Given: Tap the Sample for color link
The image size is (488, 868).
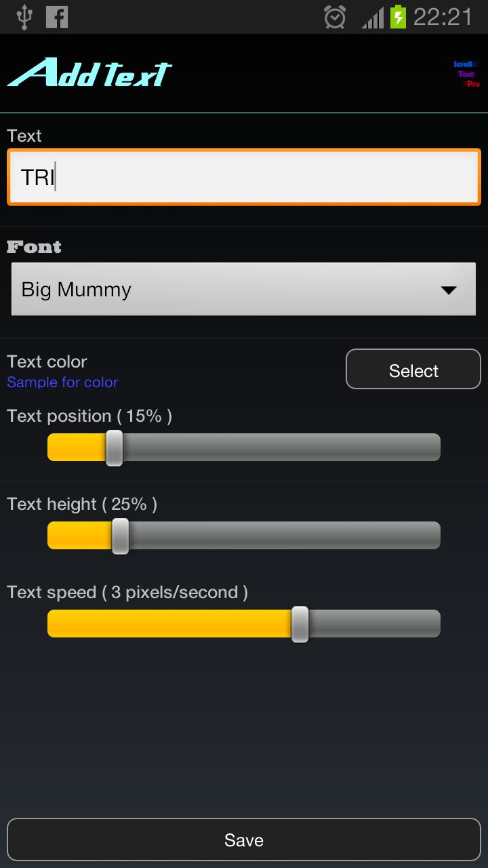Looking at the screenshot, I should (62, 382).
